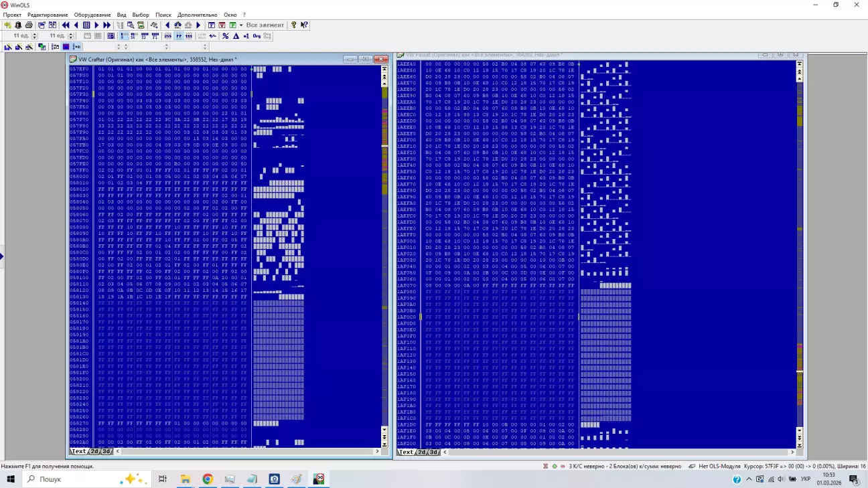Expand the 'Все элемент' selection dropdown
868x488 pixels.
(x=241, y=25)
